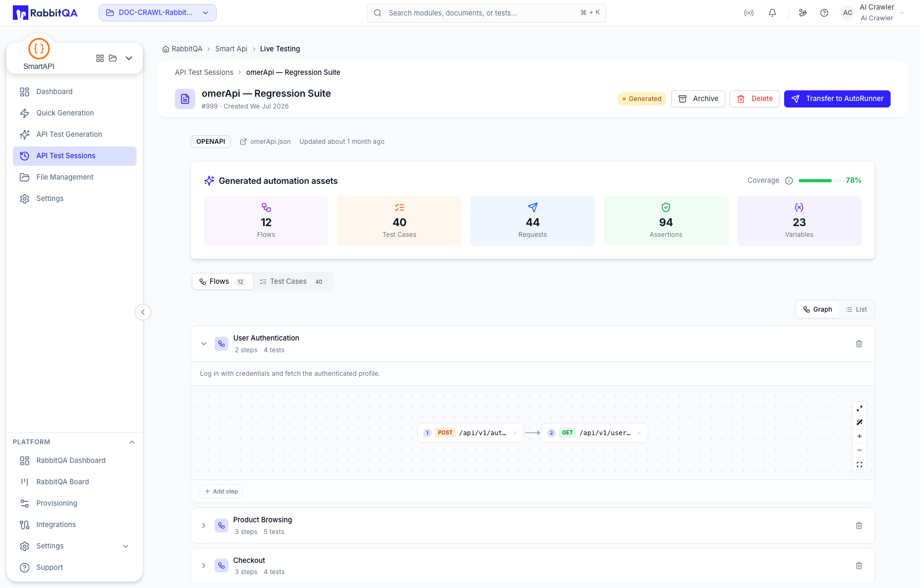Viewport: 920px width, 588px height.
Task: Transfer session to AutoRunner
Action: coord(837,99)
